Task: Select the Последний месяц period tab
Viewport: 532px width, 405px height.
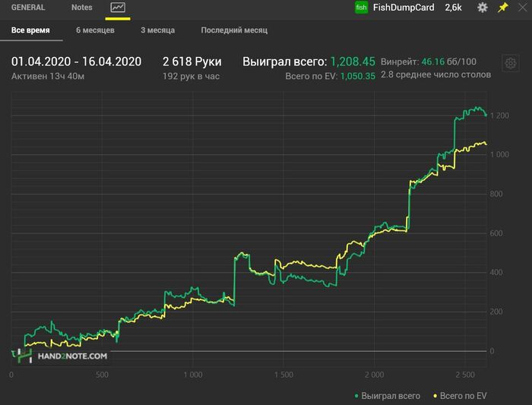Action: [234, 30]
